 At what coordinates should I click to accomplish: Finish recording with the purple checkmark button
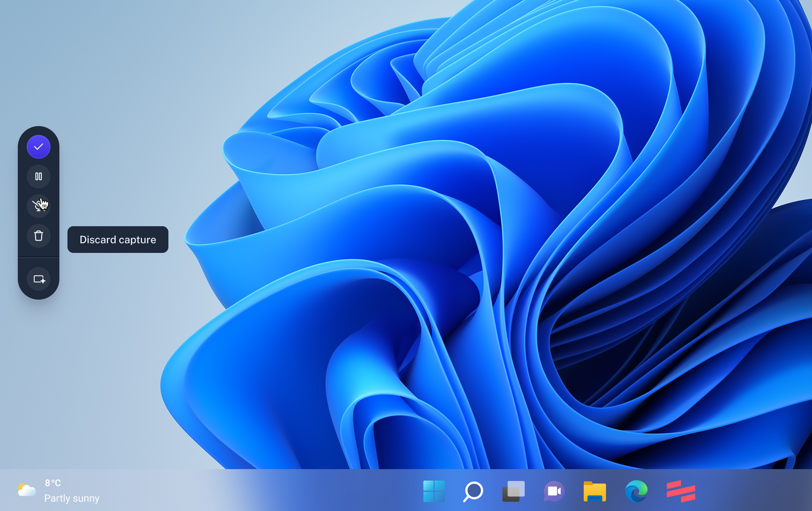(x=39, y=147)
